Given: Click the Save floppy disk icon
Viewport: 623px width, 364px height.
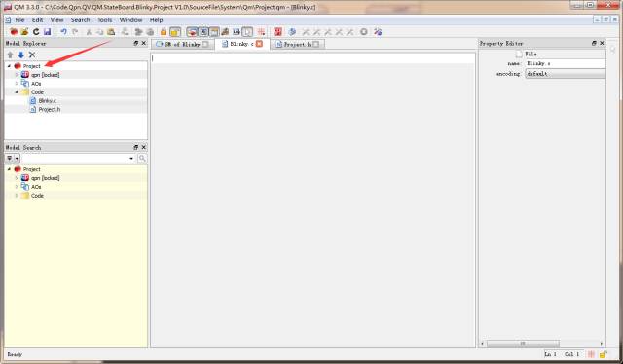Looking at the screenshot, I should point(48,32).
